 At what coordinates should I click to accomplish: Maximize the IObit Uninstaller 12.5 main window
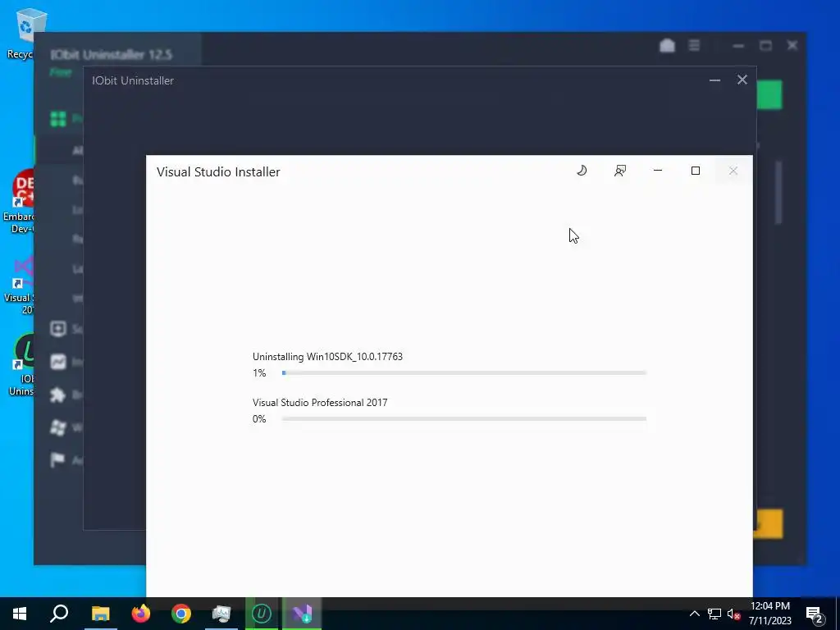765,46
